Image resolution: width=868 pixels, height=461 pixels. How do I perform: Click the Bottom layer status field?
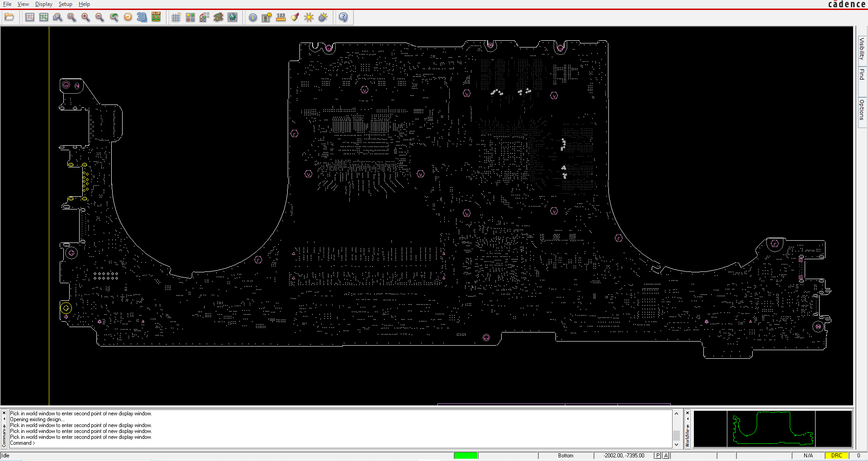(565, 456)
